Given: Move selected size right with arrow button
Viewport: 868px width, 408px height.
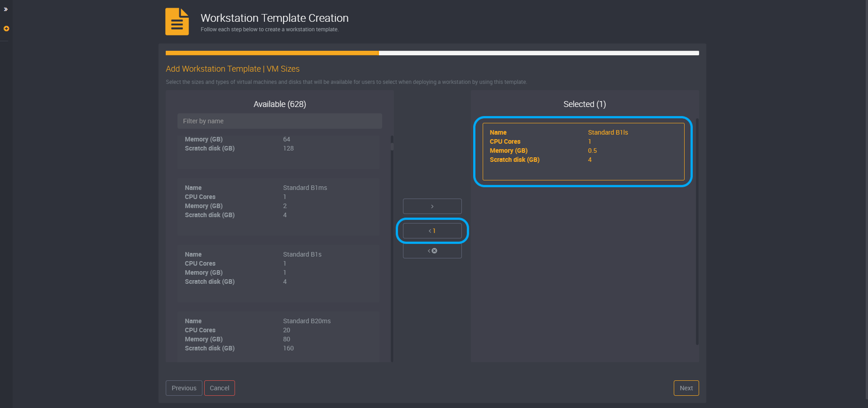Looking at the screenshot, I should (432, 206).
